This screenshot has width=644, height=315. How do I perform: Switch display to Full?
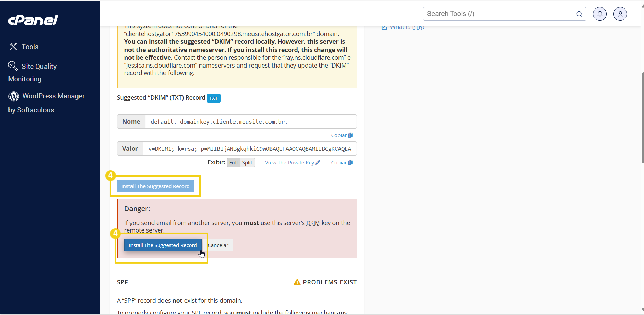(233, 163)
